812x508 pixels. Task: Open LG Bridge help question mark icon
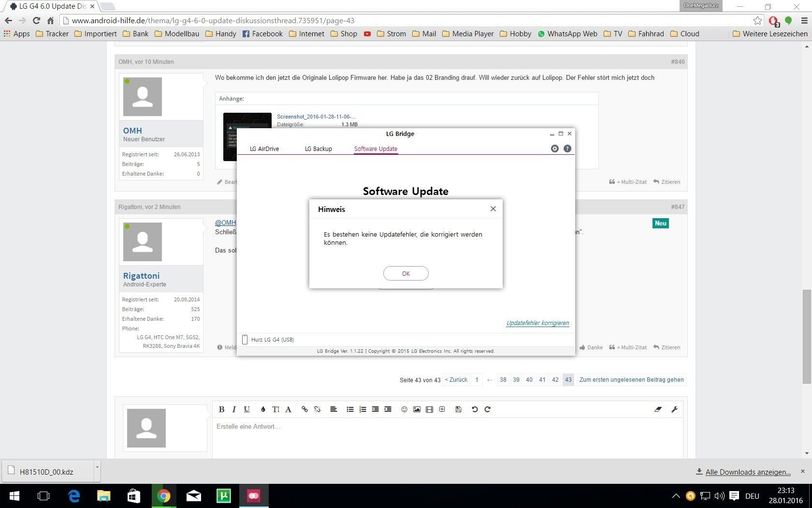tap(567, 149)
